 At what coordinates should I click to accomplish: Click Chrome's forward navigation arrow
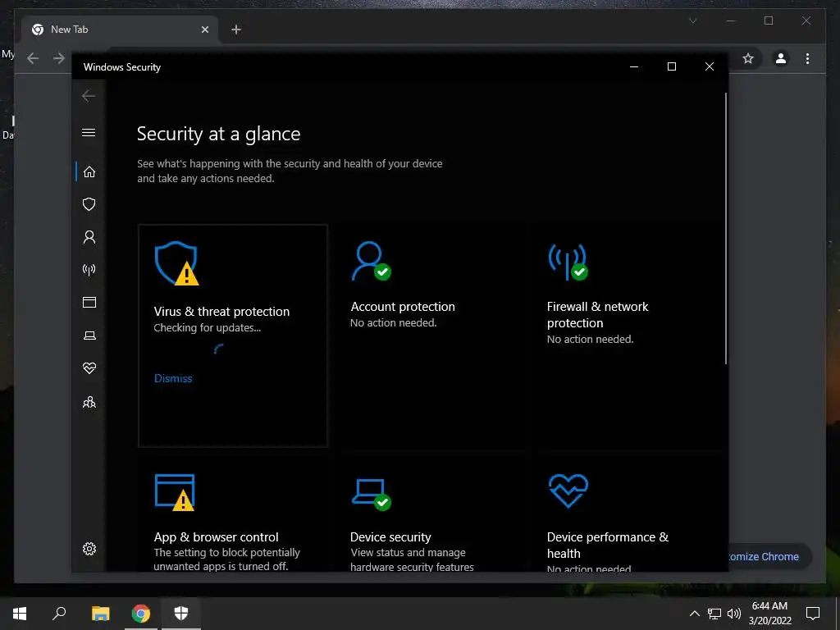coord(59,58)
